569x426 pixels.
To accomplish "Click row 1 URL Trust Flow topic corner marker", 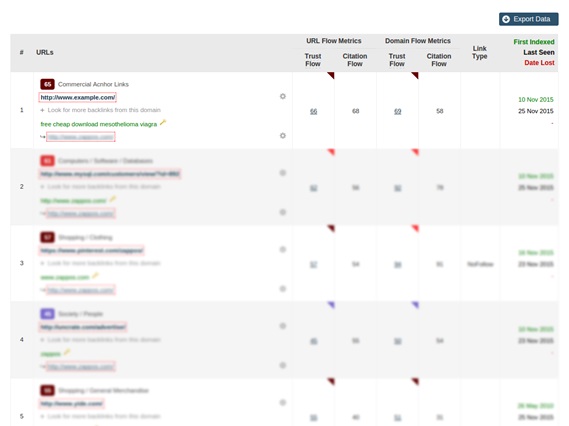I will coord(331,75).
